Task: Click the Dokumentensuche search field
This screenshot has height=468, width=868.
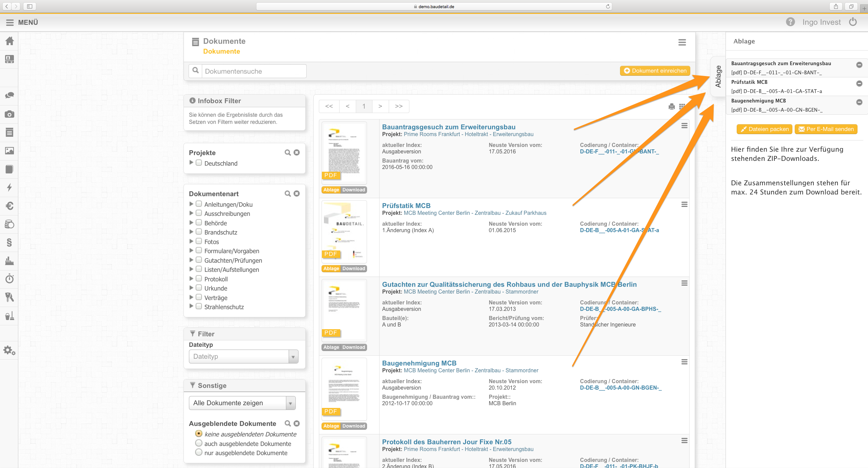Action: (x=254, y=71)
